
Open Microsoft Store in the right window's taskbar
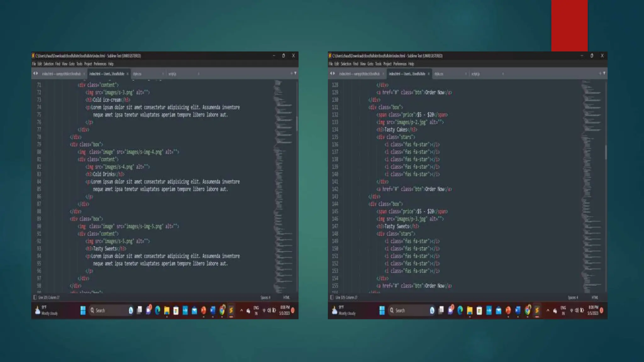pyautogui.click(x=479, y=310)
